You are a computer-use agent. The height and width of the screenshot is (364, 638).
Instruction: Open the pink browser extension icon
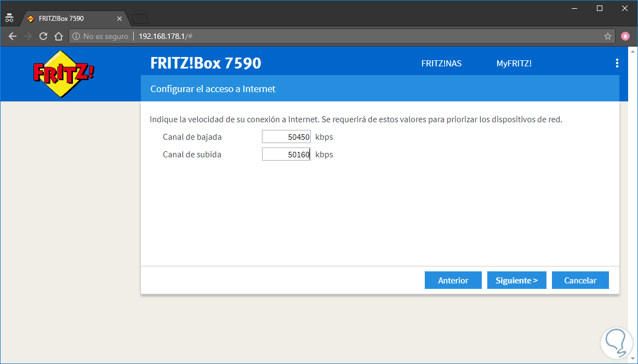[625, 36]
